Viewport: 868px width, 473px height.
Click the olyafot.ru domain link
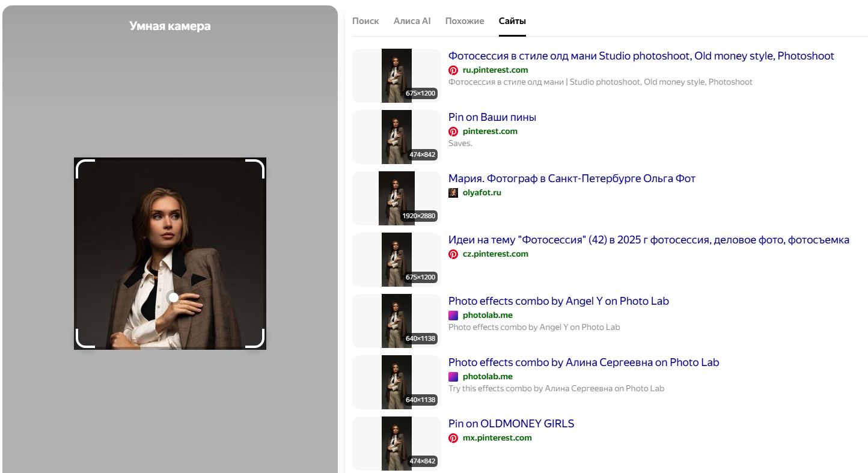482,193
